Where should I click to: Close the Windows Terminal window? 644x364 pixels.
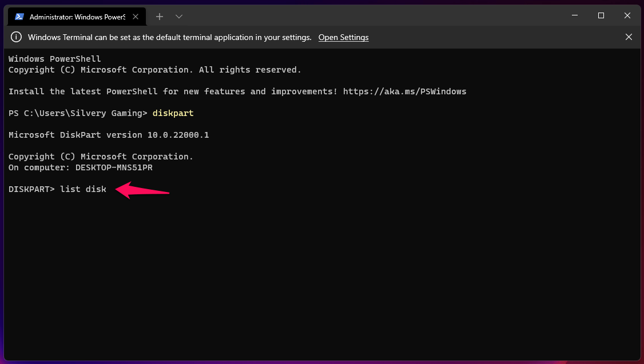(627, 15)
